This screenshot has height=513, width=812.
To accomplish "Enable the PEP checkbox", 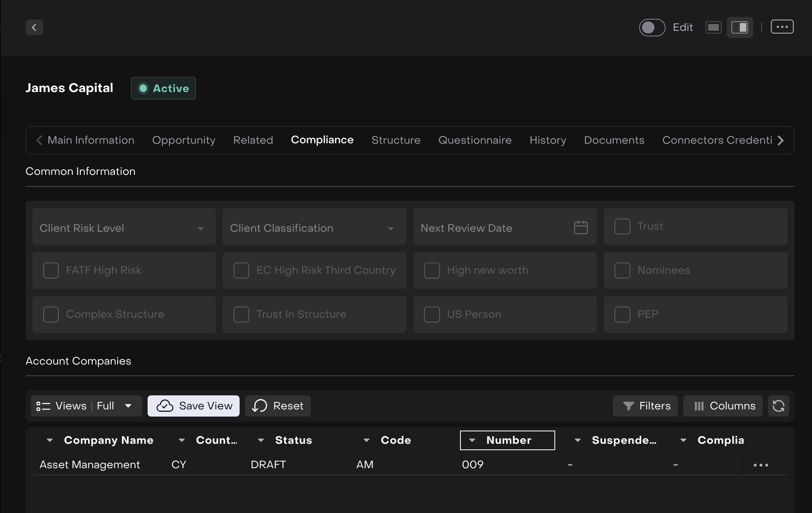I will [622, 315].
